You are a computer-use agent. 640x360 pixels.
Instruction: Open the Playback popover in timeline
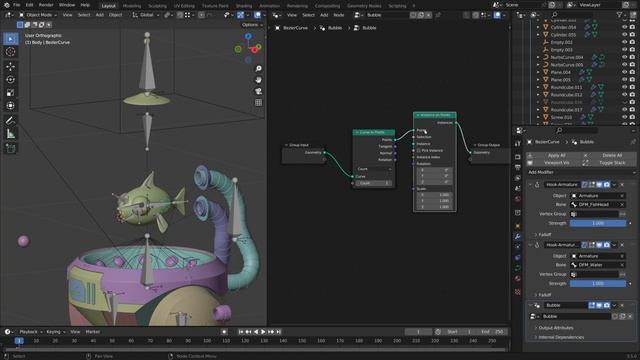(x=31, y=332)
